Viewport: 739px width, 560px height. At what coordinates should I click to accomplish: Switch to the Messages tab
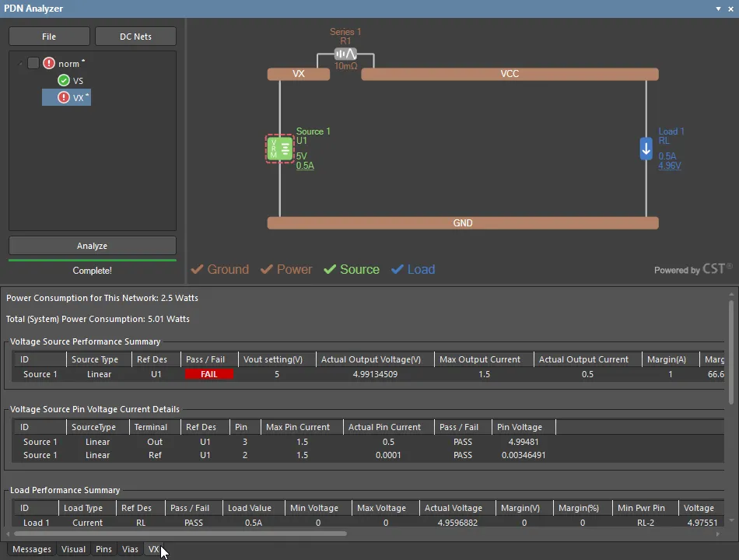tap(32, 549)
